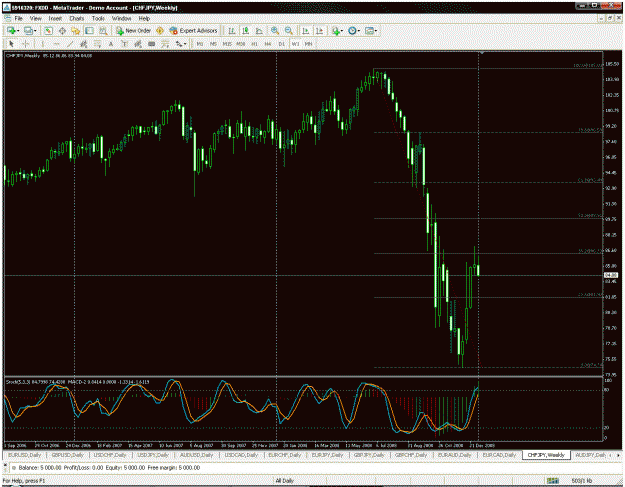Toggle the Data Window crosshair-circle icon

62,31
